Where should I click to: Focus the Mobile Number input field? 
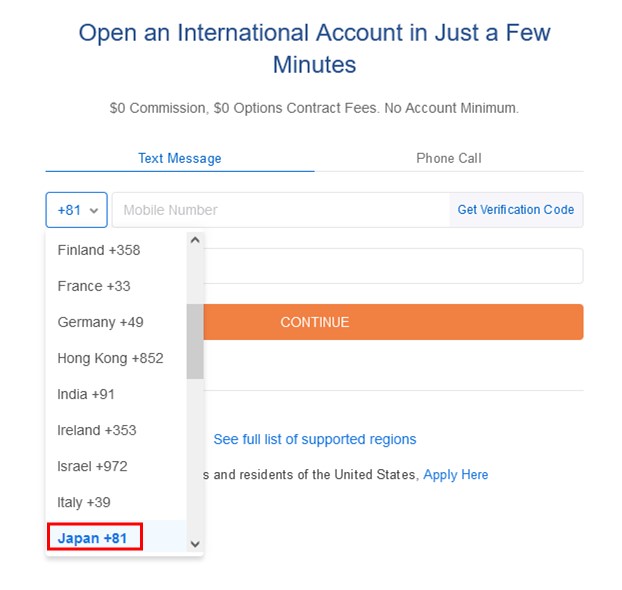pos(280,210)
